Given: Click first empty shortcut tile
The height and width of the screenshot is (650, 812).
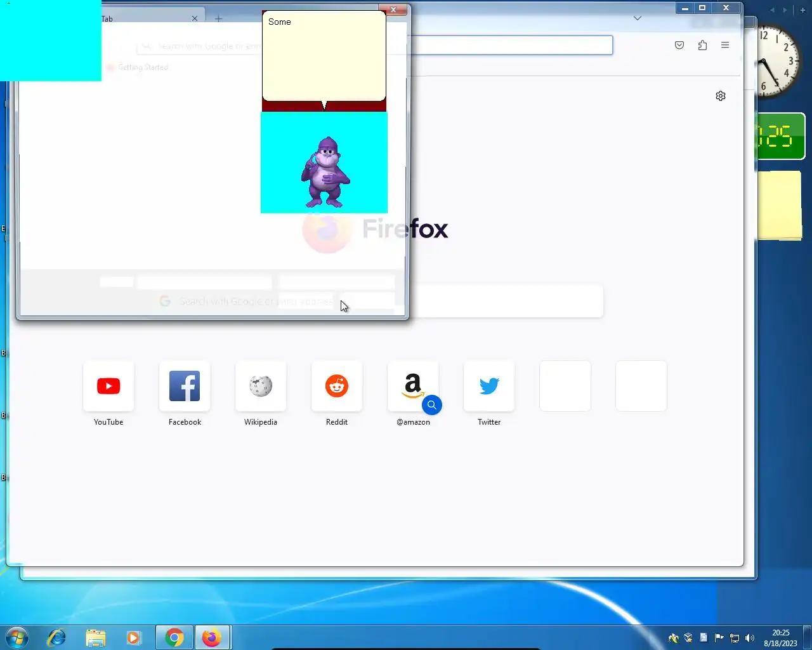Looking at the screenshot, I should [x=565, y=386].
